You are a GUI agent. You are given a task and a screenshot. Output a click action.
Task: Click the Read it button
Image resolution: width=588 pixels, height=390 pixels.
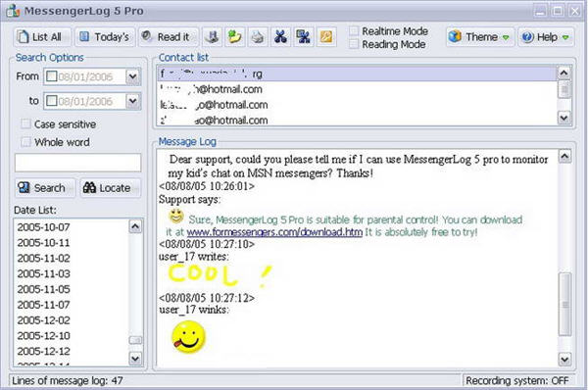click(x=169, y=37)
